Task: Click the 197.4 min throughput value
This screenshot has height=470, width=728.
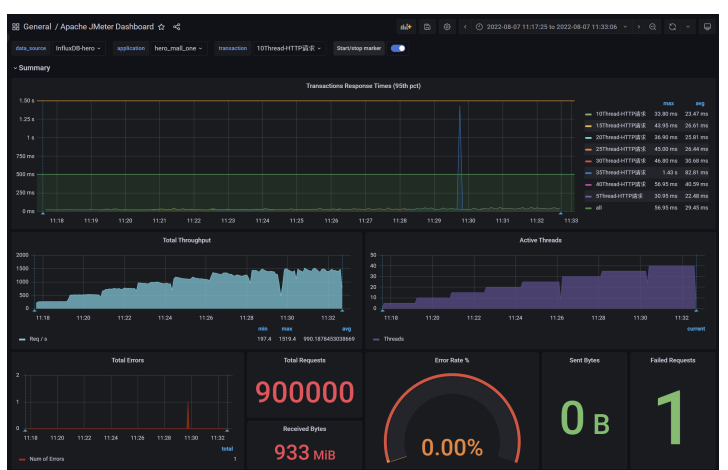Action: (x=264, y=339)
